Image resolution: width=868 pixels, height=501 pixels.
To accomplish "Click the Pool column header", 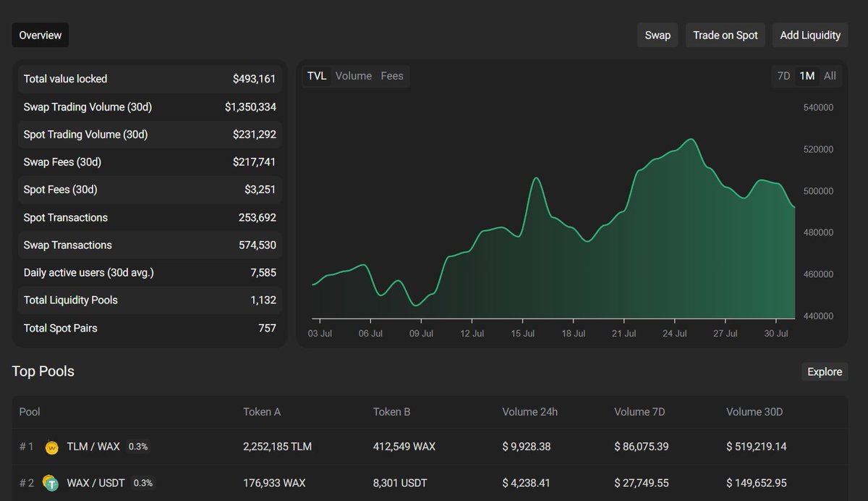I will point(30,412).
